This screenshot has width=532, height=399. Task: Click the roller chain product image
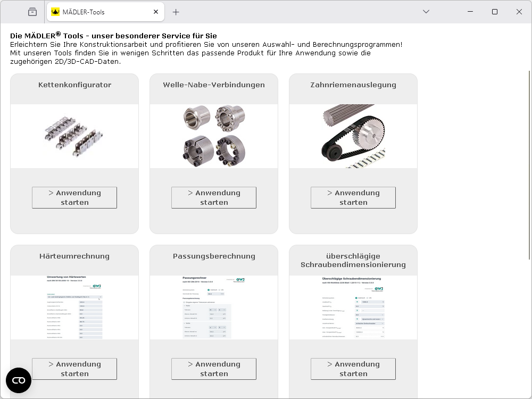[x=74, y=136]
